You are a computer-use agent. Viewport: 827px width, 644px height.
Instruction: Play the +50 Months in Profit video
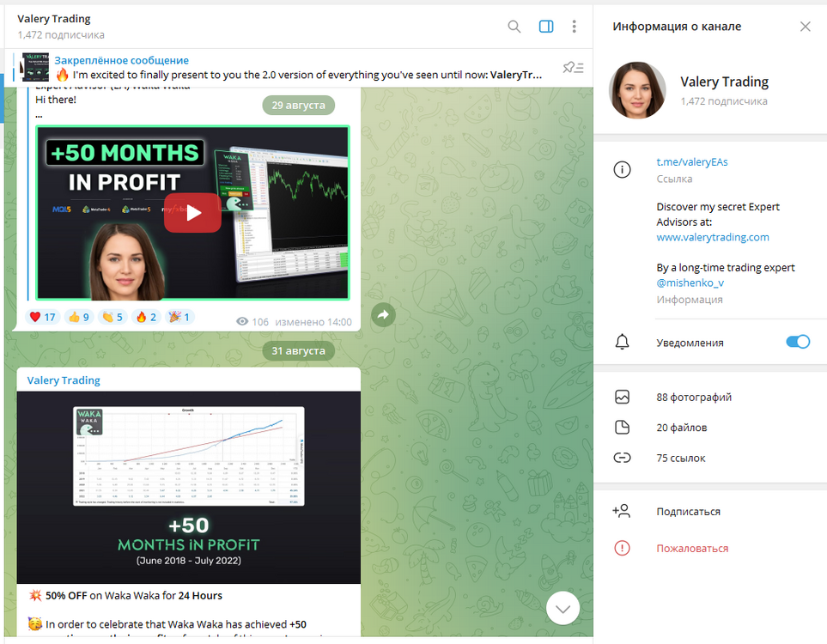point(192,213)
